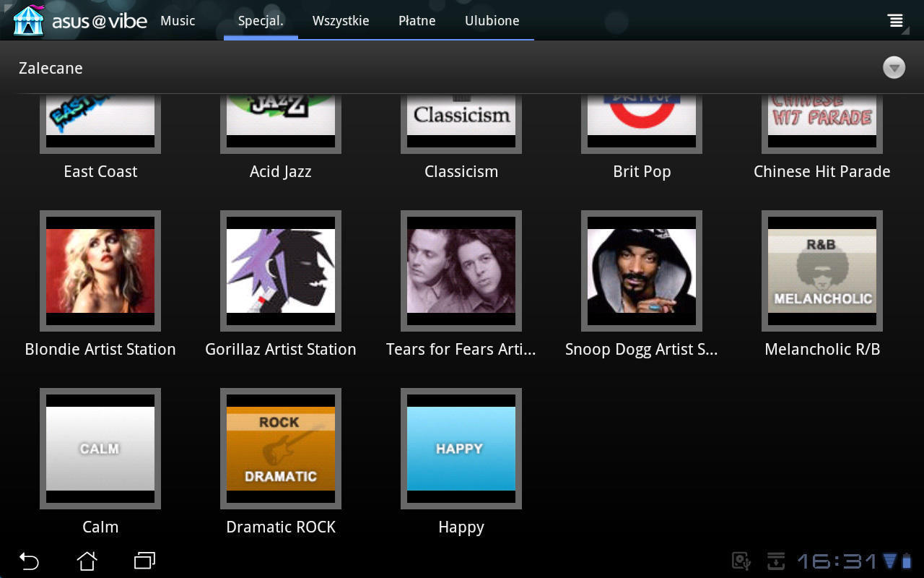The height and width of the screenshot is (578, 924).
Task: Open the overflow menu icon at top right
Action: (x=896, y=21)
